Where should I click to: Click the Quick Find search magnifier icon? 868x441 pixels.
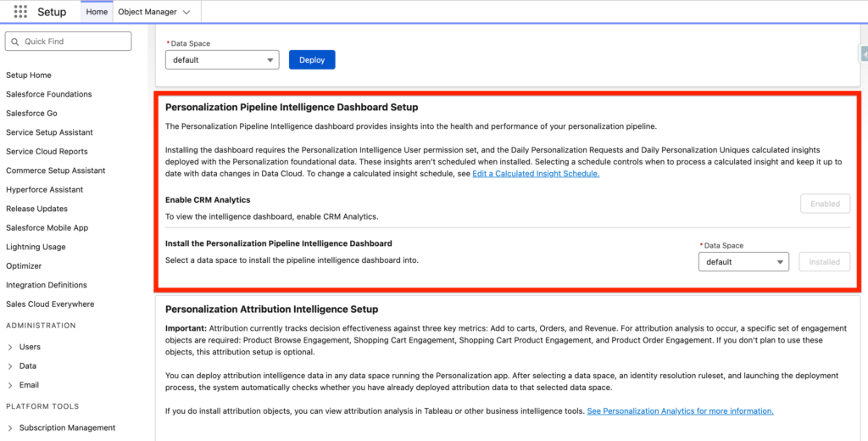point(16,42)
